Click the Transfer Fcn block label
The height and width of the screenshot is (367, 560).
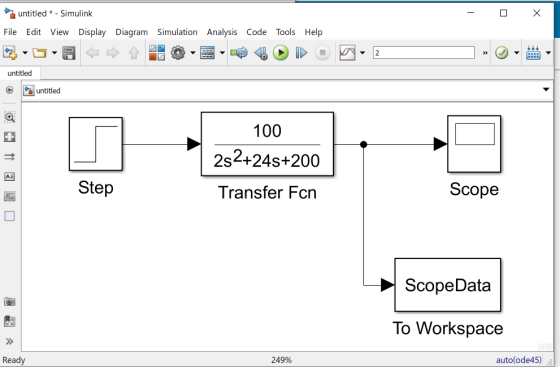tap(267, 193)
